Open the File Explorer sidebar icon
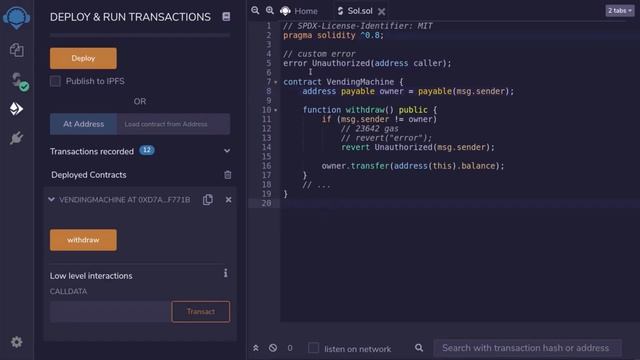This screenshot has width=640, height=360. pos(16,50)
